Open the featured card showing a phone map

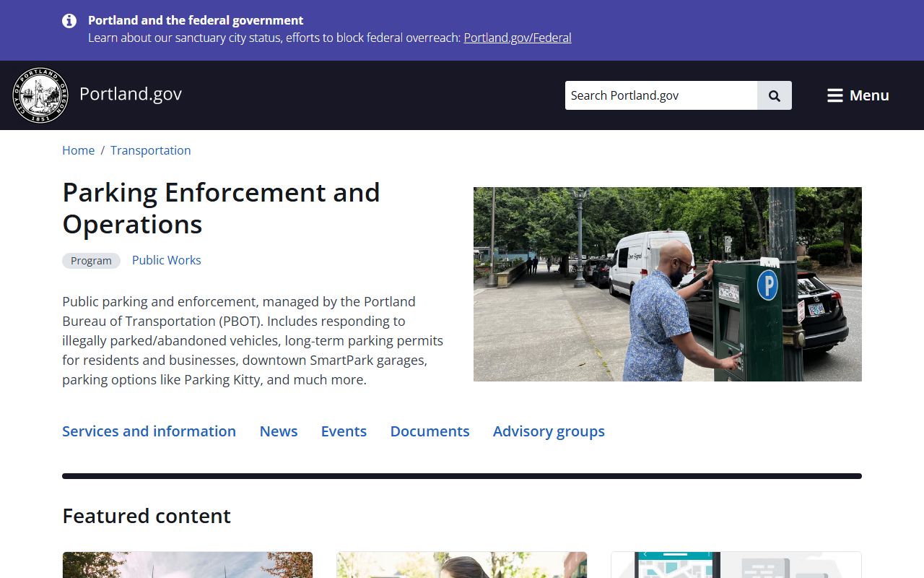click(x=736, y=565)
